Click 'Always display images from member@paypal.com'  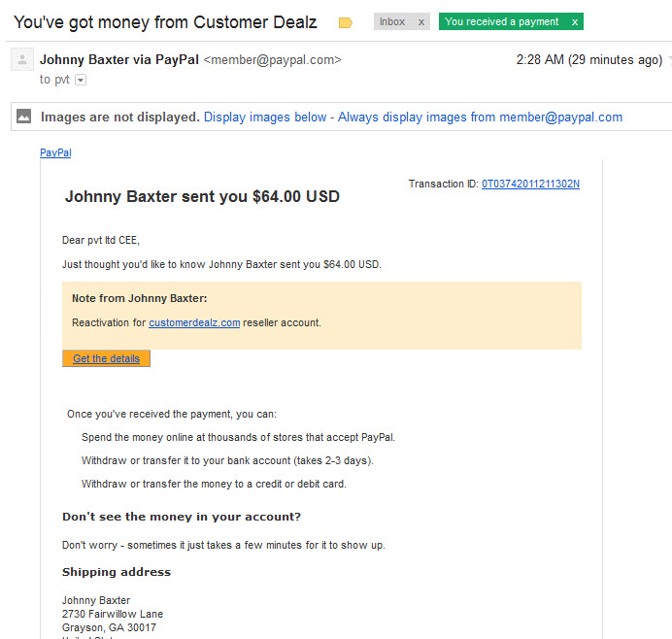(480, 117)
